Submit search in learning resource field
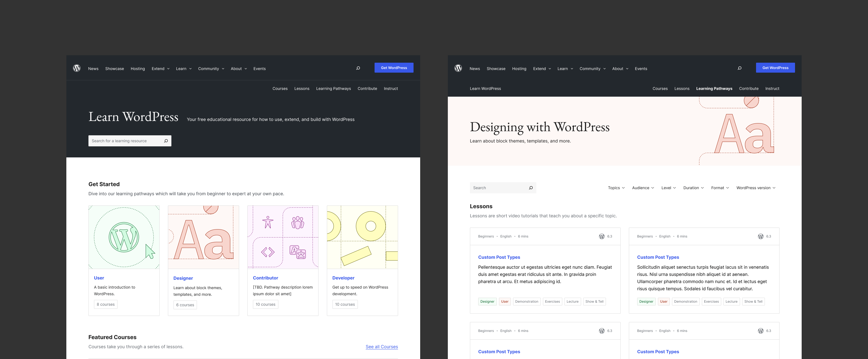Screen dimensions: 868x359 (x=166, y=141)
